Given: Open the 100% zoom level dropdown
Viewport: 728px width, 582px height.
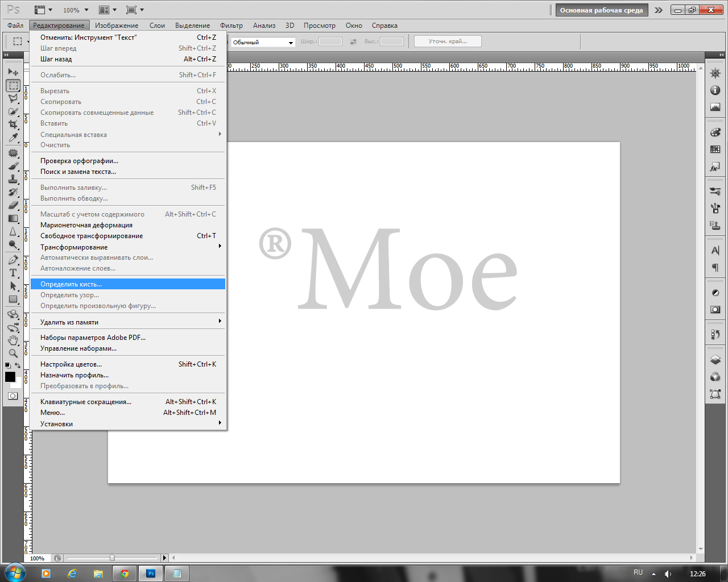Looking at the screenshot, I should tap(76, 10).
